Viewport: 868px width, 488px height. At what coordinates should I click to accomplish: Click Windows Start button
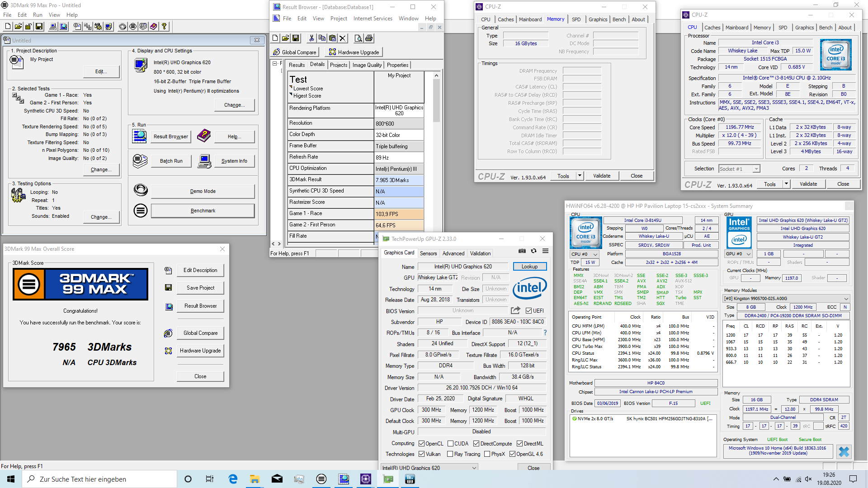coord(11,479)
